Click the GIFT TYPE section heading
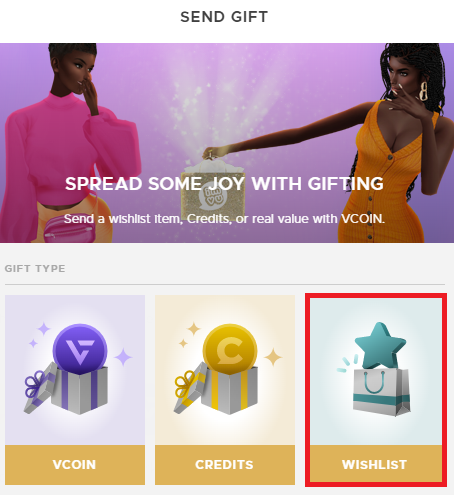 point(35,269)
